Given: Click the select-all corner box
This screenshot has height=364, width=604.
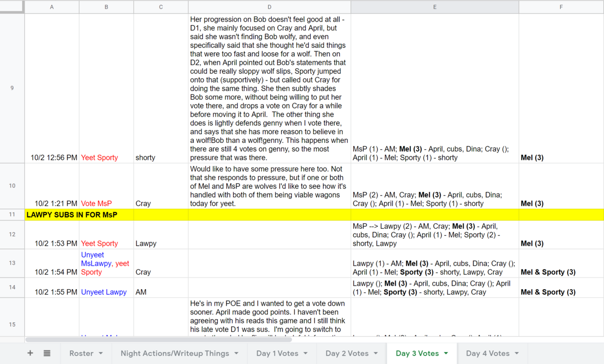Looking at the screenshot, I should pos(12,7).
